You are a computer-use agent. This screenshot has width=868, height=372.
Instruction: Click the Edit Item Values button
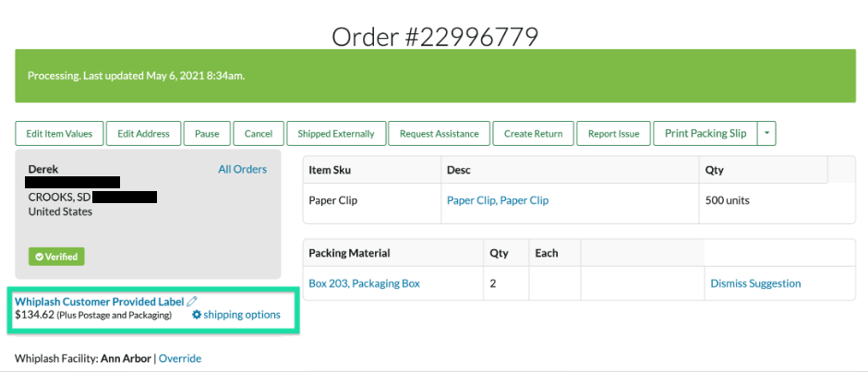(x=59, y=134)
